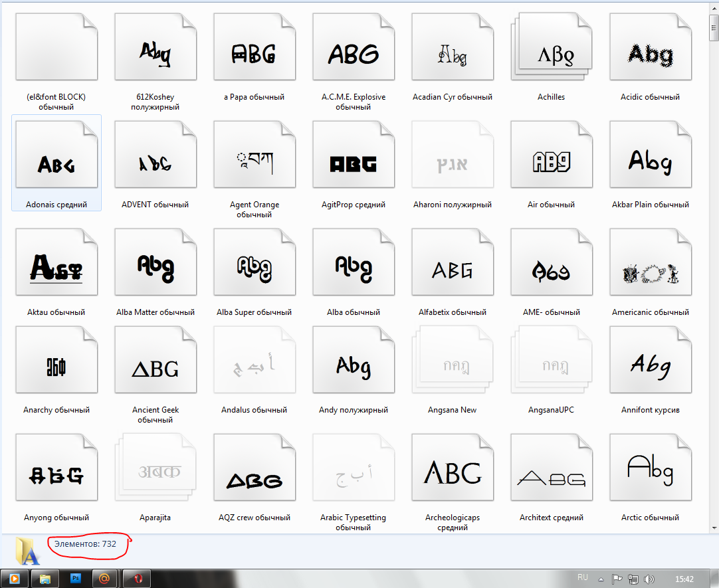Viewport: 719px width, 588px height.
Task: Choose the Anyong обычный font icon
Action: pyautogui.click(x=56, y=468)
